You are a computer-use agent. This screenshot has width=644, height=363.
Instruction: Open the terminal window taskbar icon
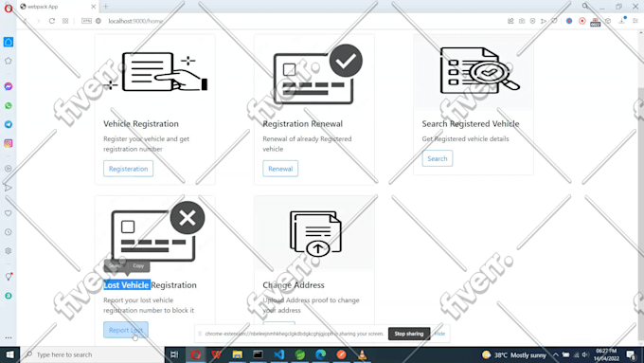[258, 354]
